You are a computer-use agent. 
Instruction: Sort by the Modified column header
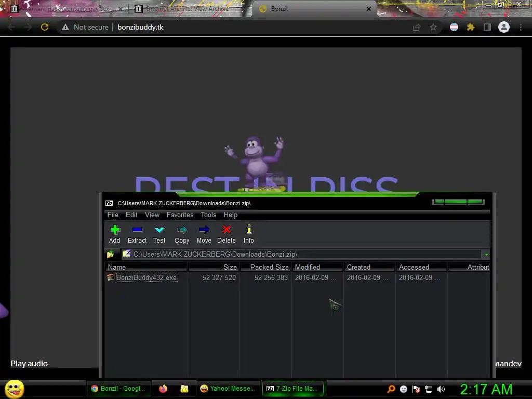pyautogui.click(x=317, y=267)
